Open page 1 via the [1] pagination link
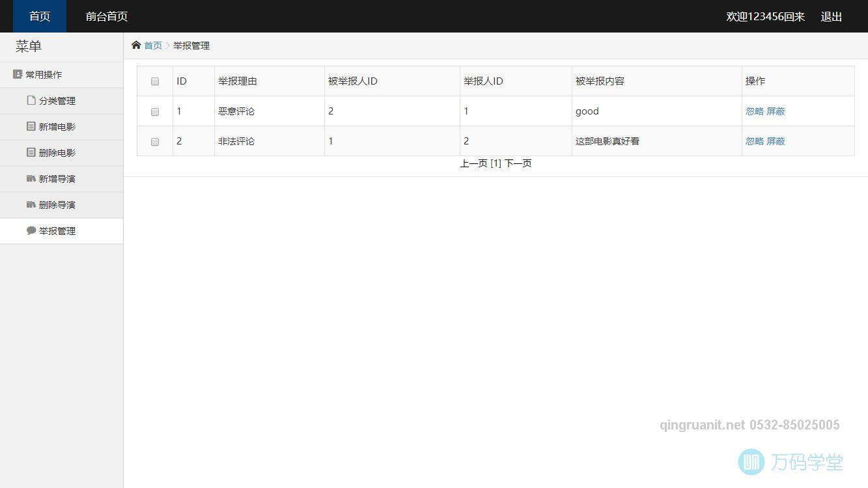The image size is (868, 488). click(x=496, y=163)
